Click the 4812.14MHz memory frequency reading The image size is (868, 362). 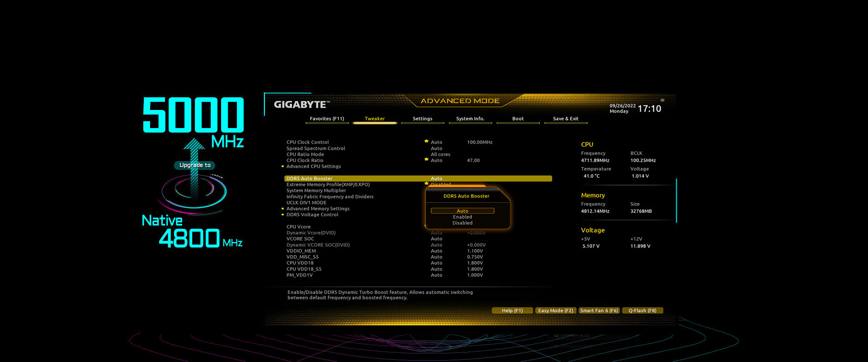595,211
